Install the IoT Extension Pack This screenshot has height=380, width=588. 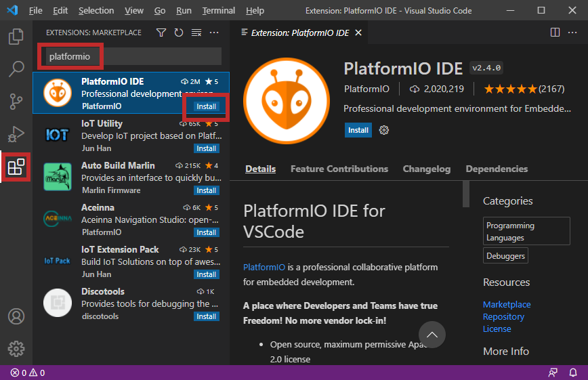coord(206,274)
